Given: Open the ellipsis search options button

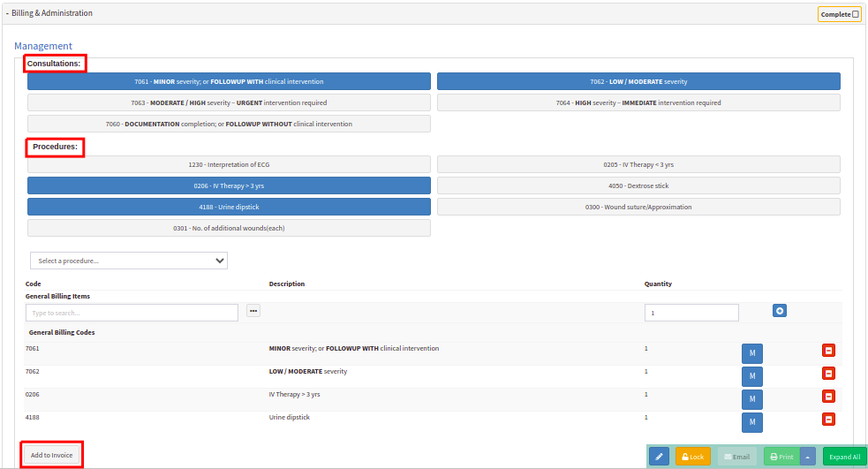Looking at the screenshot, I should (254, 311).
